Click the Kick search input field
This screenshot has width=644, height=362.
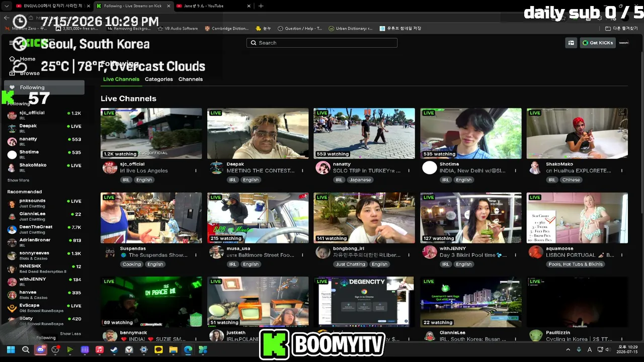(322, 43)
